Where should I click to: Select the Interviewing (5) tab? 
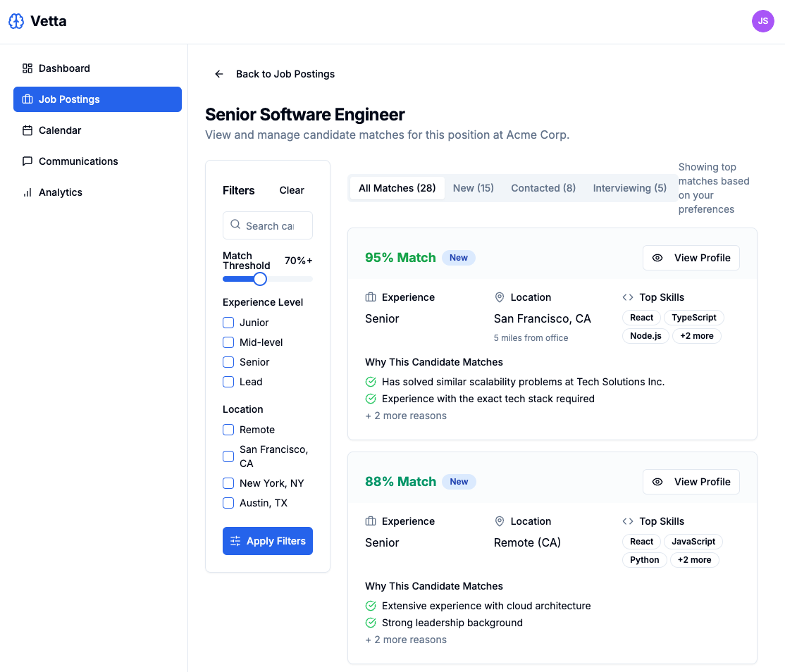coord(629,188)
